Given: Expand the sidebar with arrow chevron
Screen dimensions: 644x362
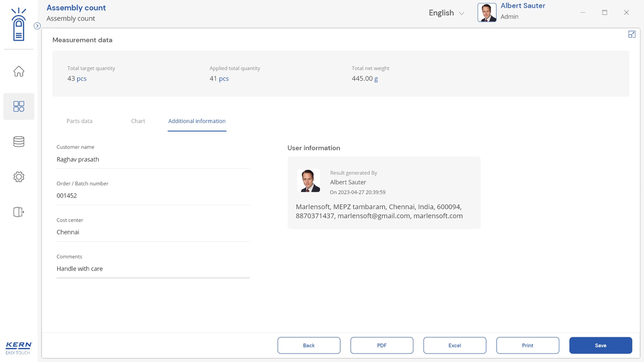Looking at the screenshot, I should 37,26.
